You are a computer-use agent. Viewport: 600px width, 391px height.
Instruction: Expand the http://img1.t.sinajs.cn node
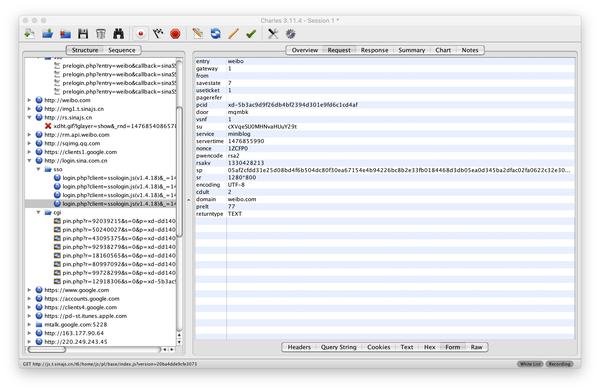tap(29, 109)
